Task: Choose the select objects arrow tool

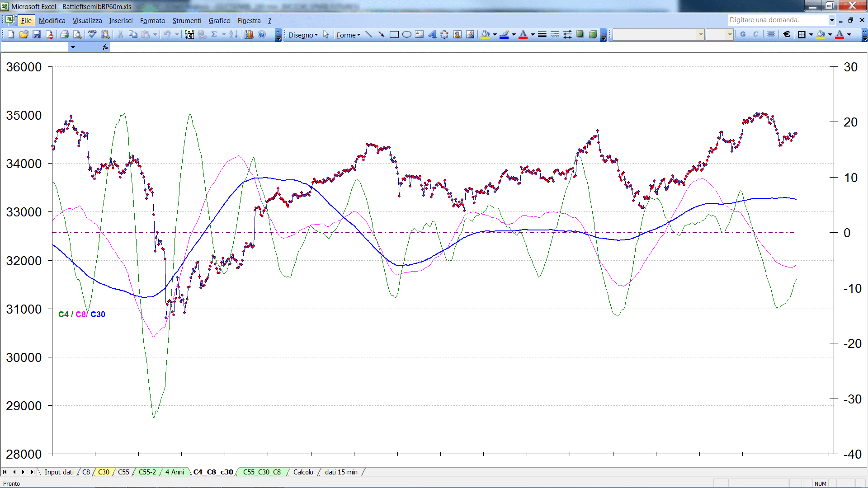Action: click(326, 35)
